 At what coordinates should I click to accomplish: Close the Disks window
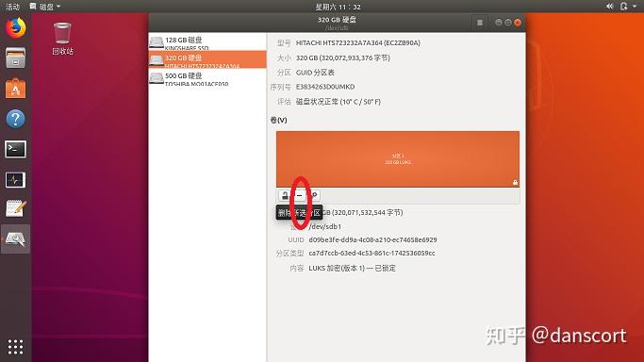(518, 23)
